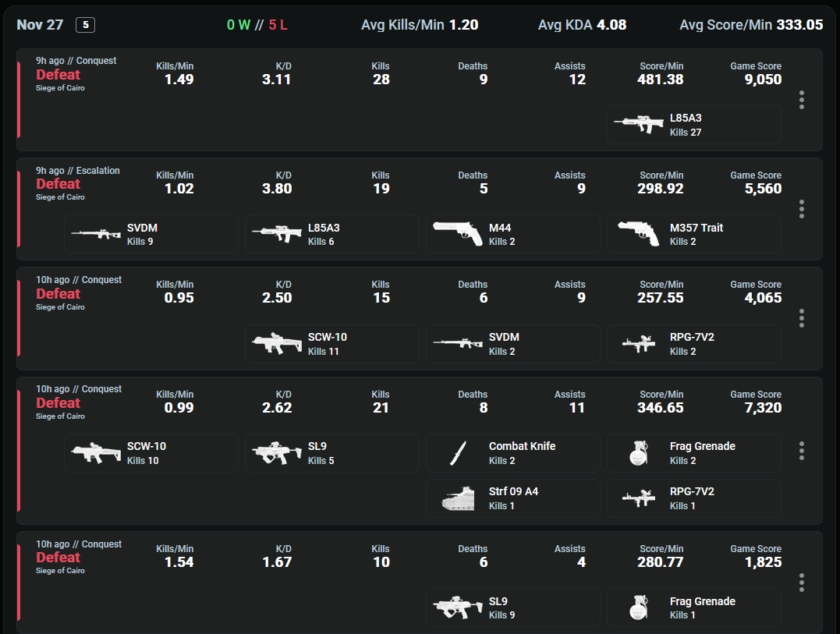Viewport: 840px width, 634px height.
Task: Click L85A3 rifle icon with 27 kills
Action: click(x=638, y=124)
